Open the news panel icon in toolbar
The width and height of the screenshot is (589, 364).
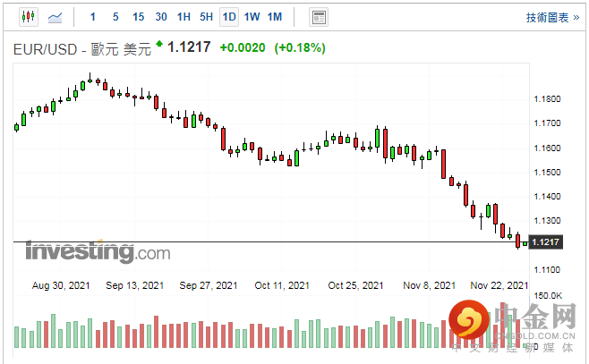coord(318,17)
